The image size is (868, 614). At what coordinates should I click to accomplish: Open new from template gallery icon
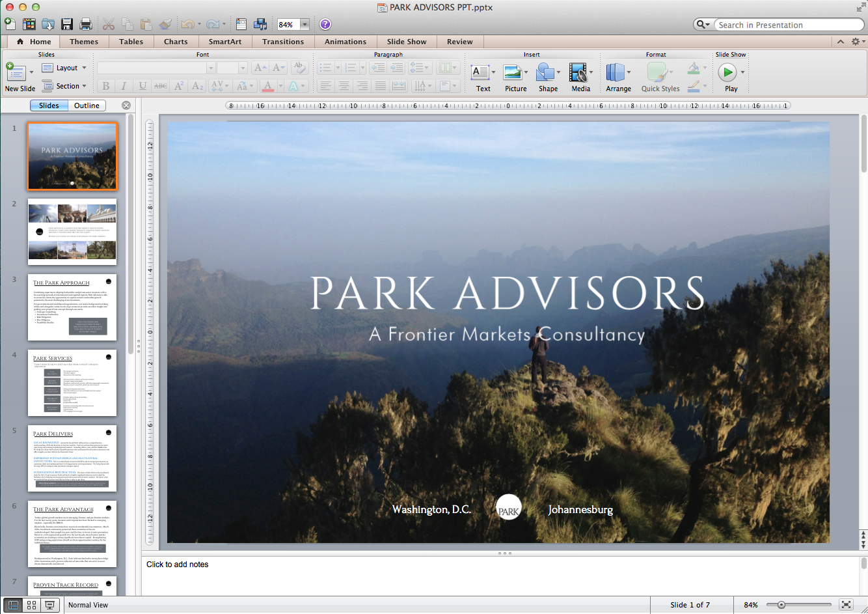(x=29, y=24)
